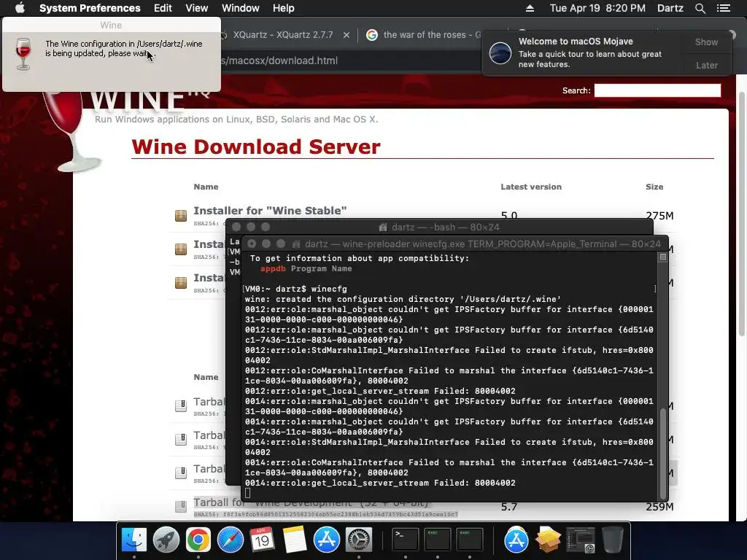Close the XQuartz tab
The height and width of the screenshot is (560, 747).
click(347, 35)
